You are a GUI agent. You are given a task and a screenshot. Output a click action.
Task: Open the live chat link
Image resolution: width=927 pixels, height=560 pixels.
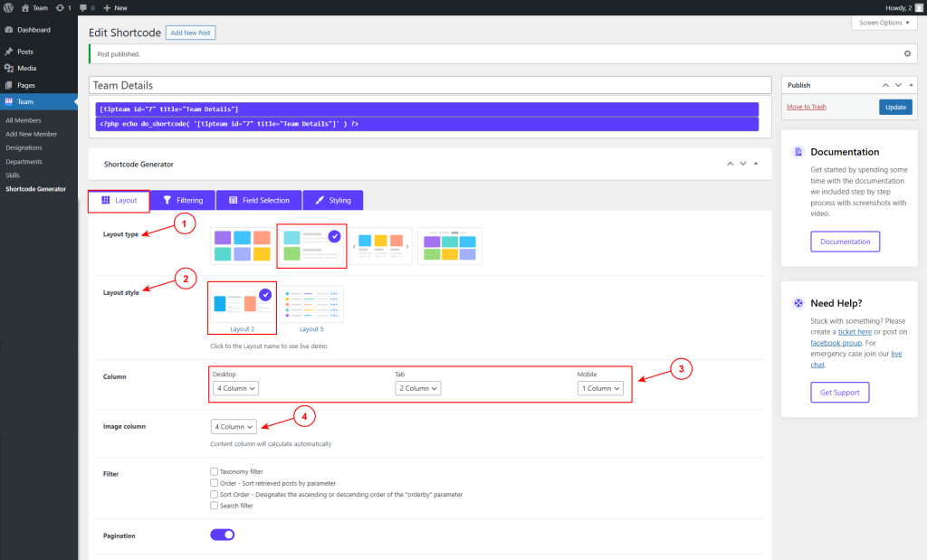click(x=896, y=354)
